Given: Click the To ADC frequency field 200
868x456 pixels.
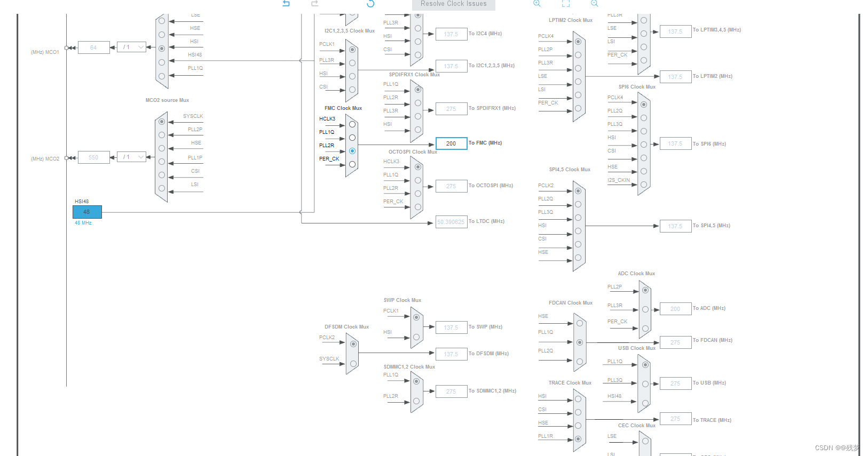Looking at the screenshot, I should coord(676,309).
